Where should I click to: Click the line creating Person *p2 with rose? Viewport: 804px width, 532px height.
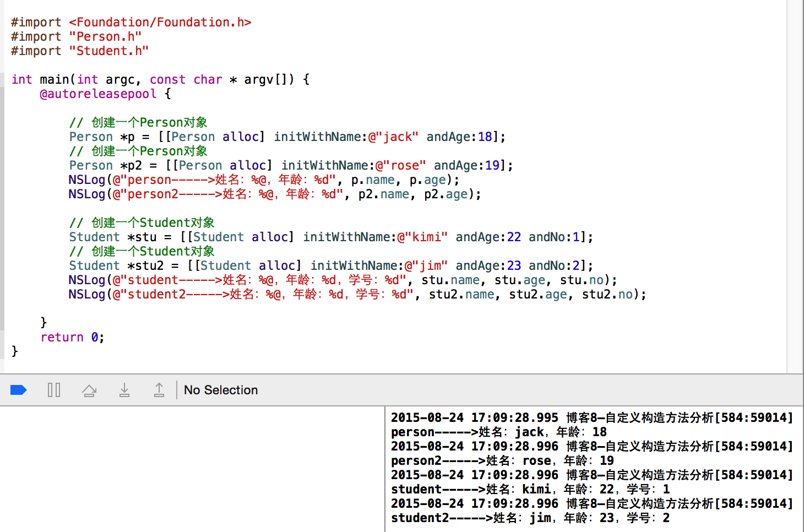291,165
